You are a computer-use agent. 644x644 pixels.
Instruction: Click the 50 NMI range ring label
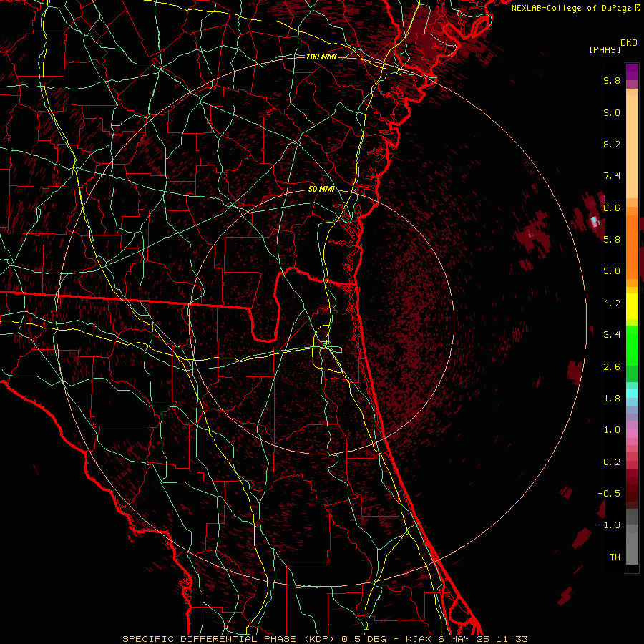tap(321, 189)
